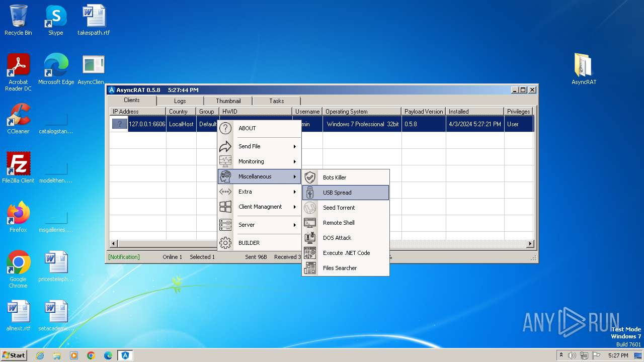Click the Seed Torrent icon
This screenshot has width=644, height=362.
(310, 208)
